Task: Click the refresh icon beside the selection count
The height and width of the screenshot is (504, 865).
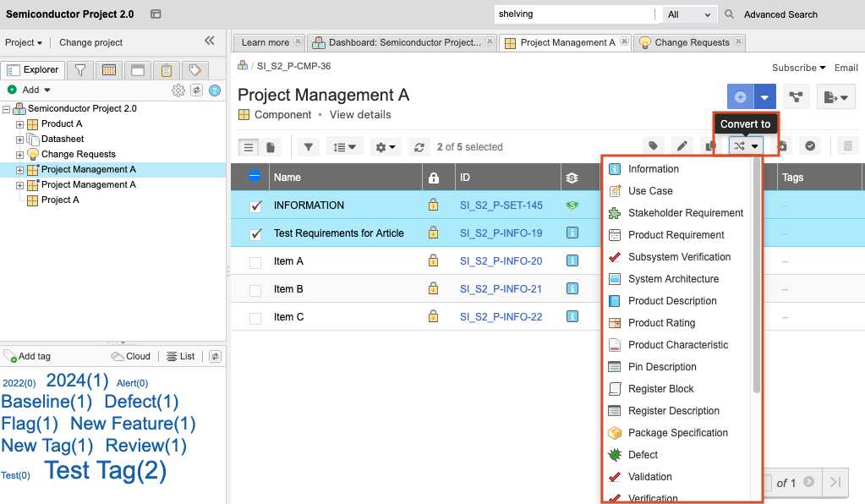Action: [419, 147]
